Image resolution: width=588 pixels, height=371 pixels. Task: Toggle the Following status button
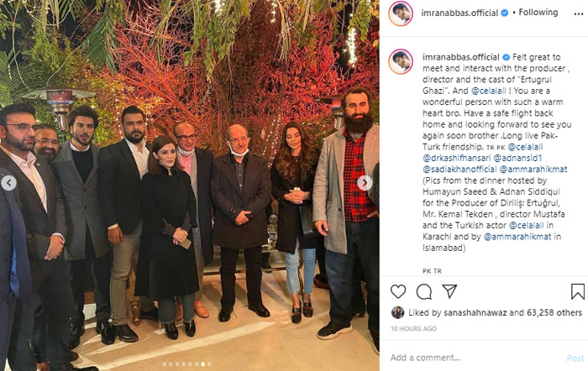(538, 13)
